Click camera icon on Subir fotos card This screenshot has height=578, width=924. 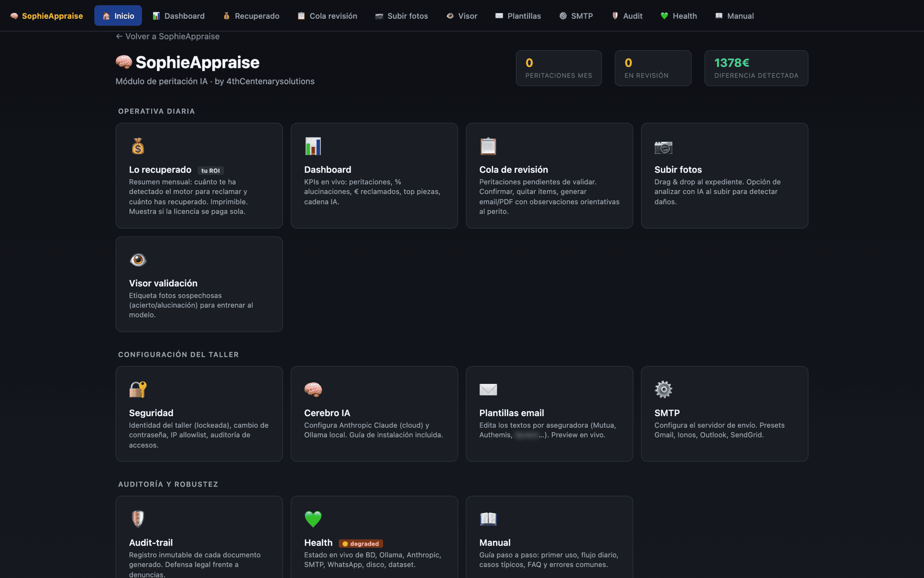[664, 147]
